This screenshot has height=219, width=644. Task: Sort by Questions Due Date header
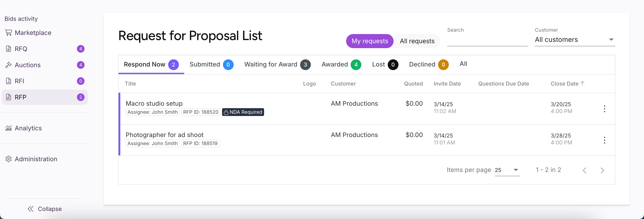click(x=504, y=84)
